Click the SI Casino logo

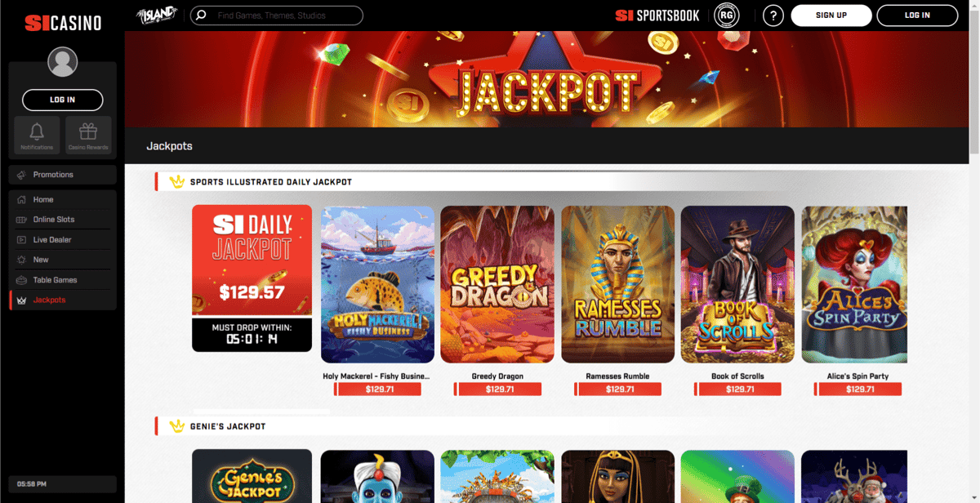63,23
